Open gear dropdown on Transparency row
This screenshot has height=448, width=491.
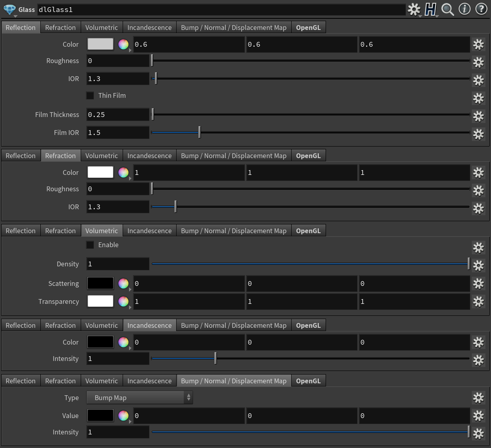click(x=478, y=301)
